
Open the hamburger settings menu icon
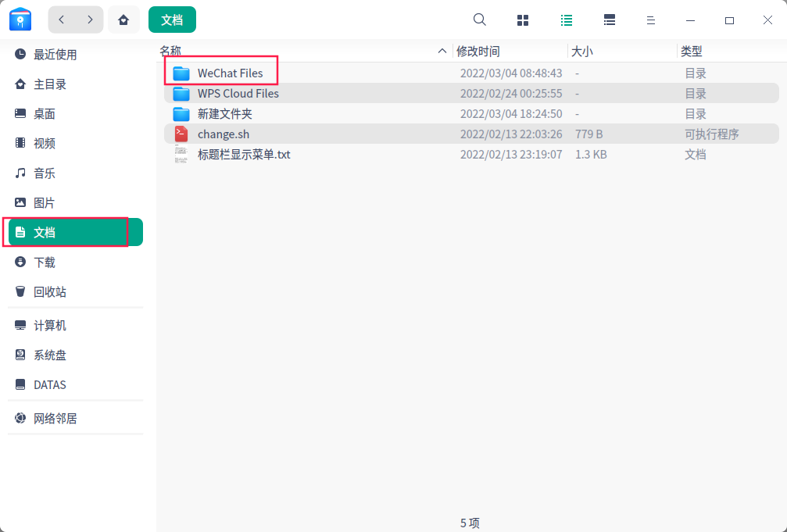pyautogui.click(x=651, y=20)
